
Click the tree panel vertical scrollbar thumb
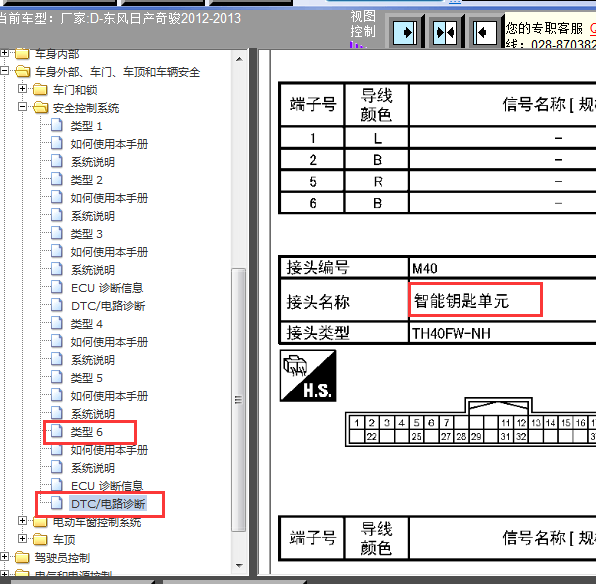pyautogui.click(x=238, y=400)
